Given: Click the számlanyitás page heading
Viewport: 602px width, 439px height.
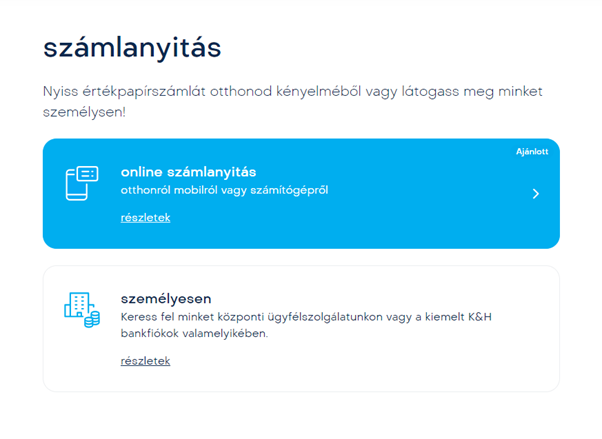Looking at the screenshot, I should point(132,47).
